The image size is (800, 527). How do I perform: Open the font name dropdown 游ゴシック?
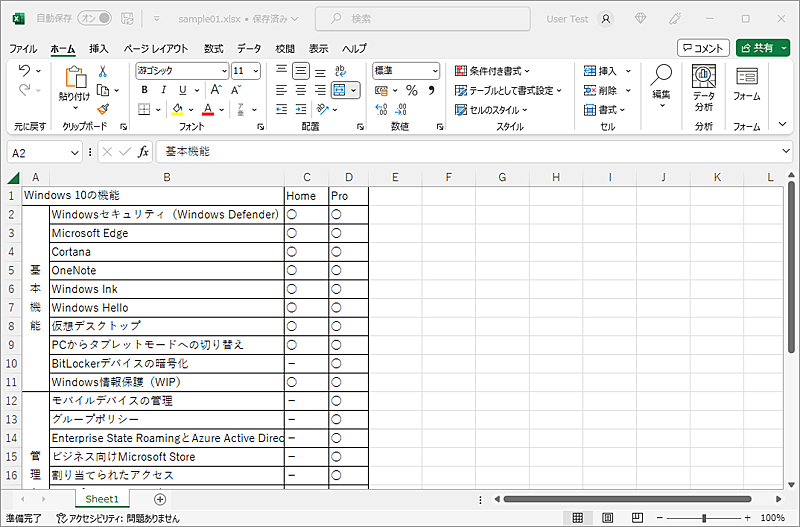224,71
